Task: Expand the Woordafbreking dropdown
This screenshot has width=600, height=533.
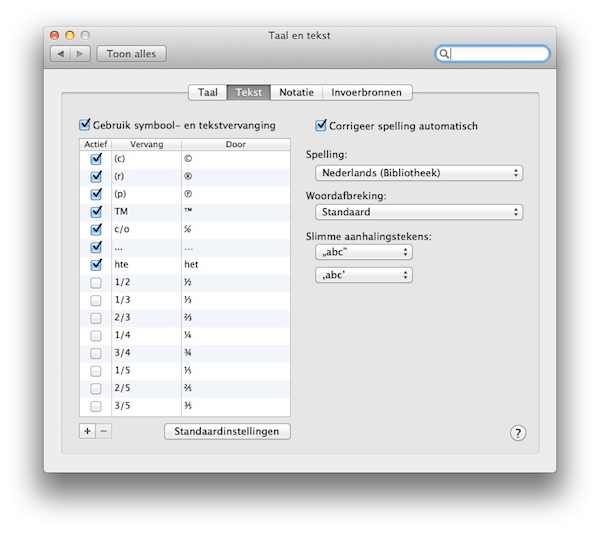Action: 418,212
